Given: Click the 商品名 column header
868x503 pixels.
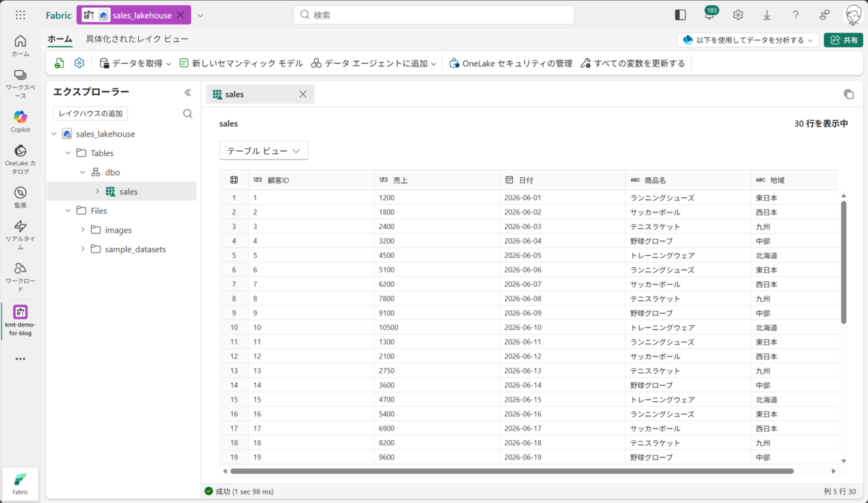Looking at the screenshot, I should click(x=688, y=180).
